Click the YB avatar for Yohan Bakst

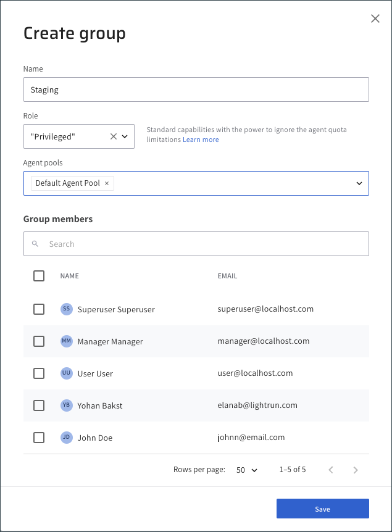pyautogui.click(x=66, y=405)
